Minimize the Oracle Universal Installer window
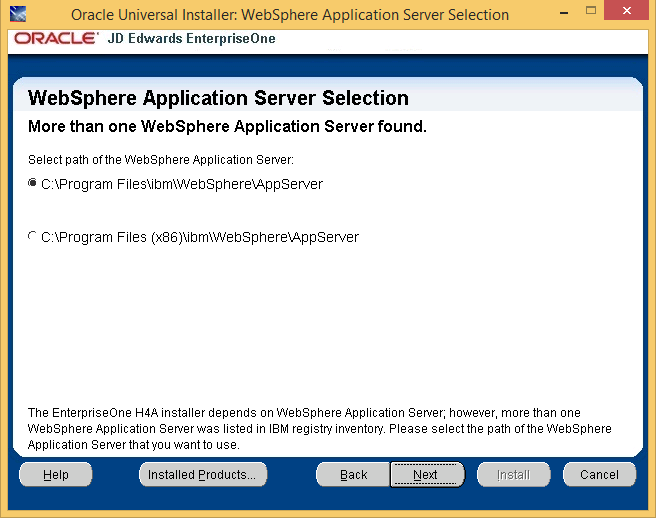The image size is (656, 518). click(x=564, y=13)
